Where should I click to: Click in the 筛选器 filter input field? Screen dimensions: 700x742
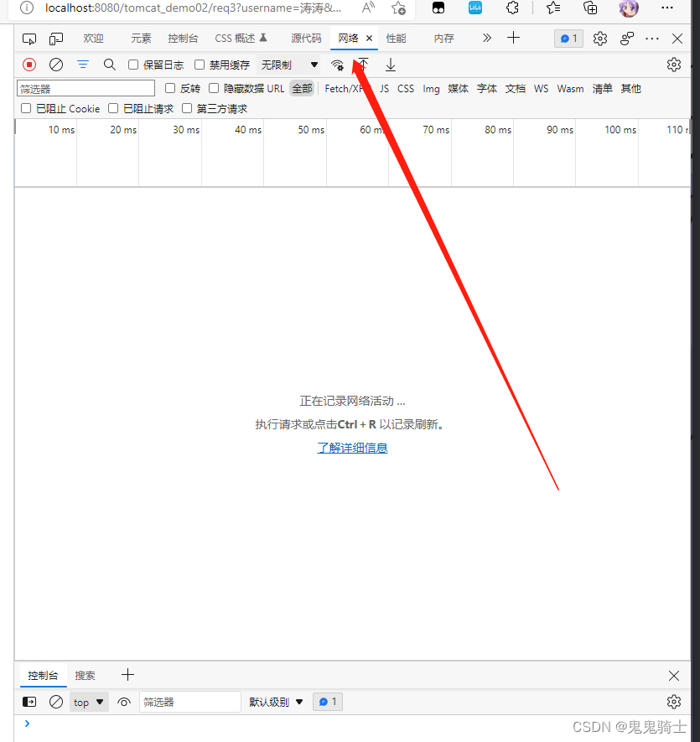tap(84, 88)
